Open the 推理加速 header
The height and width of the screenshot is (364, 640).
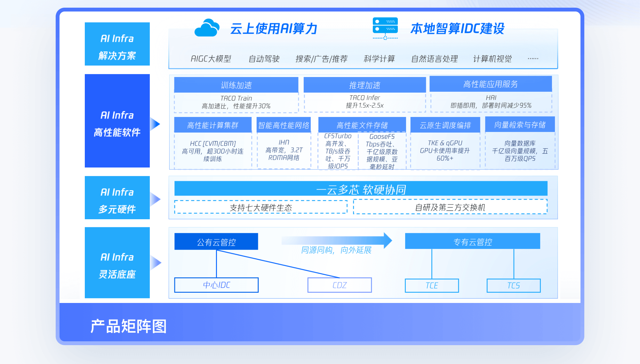(364, 85)
